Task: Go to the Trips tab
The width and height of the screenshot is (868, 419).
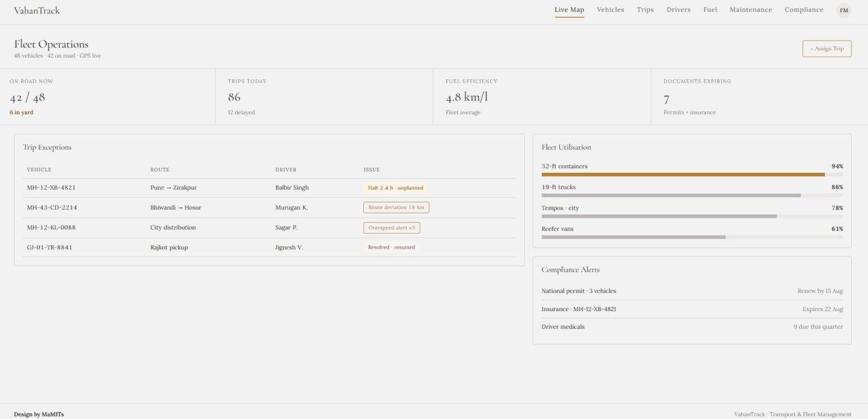Action: (645, 10)
